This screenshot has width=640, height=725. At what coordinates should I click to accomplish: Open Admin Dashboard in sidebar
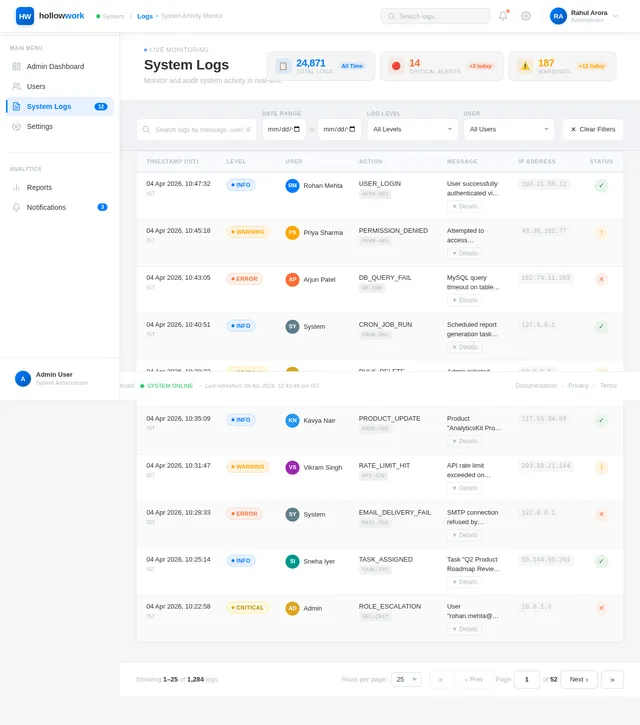(60, 67)
